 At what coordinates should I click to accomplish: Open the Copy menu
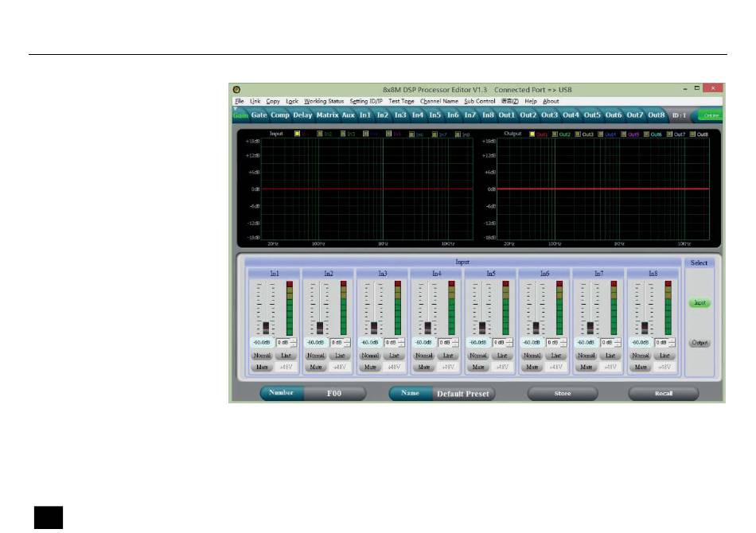coord(273,101)
